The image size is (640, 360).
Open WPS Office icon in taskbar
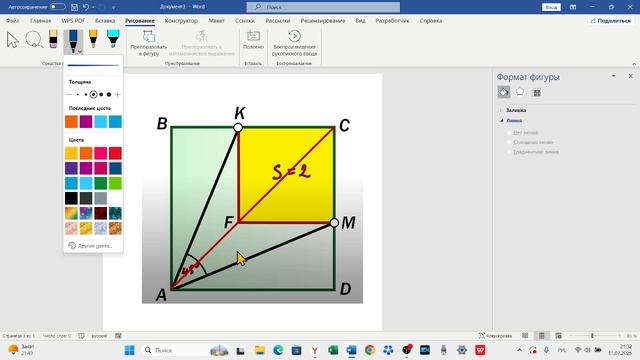(x=480, y=350)
